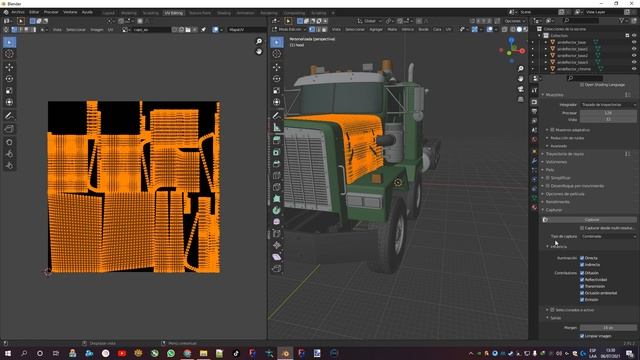640x360 pixels.
Task: Open the Output properties tab icon
Action: pos(534,111)
